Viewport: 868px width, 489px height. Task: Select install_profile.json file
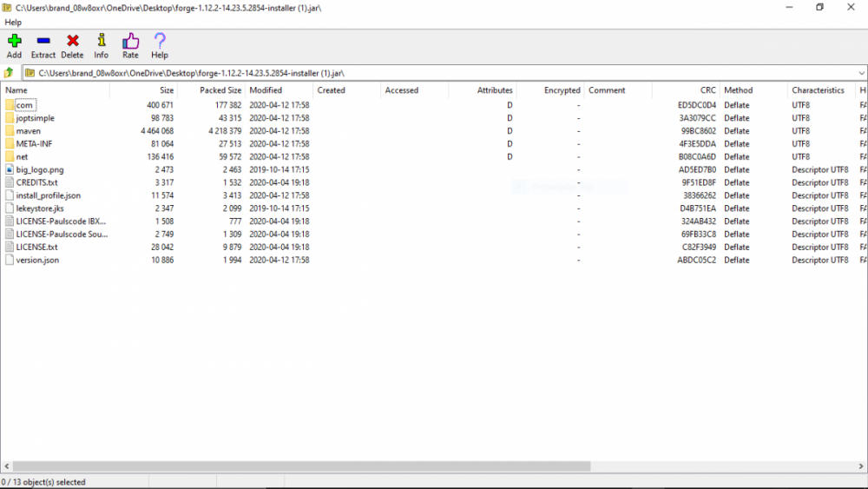48,195
